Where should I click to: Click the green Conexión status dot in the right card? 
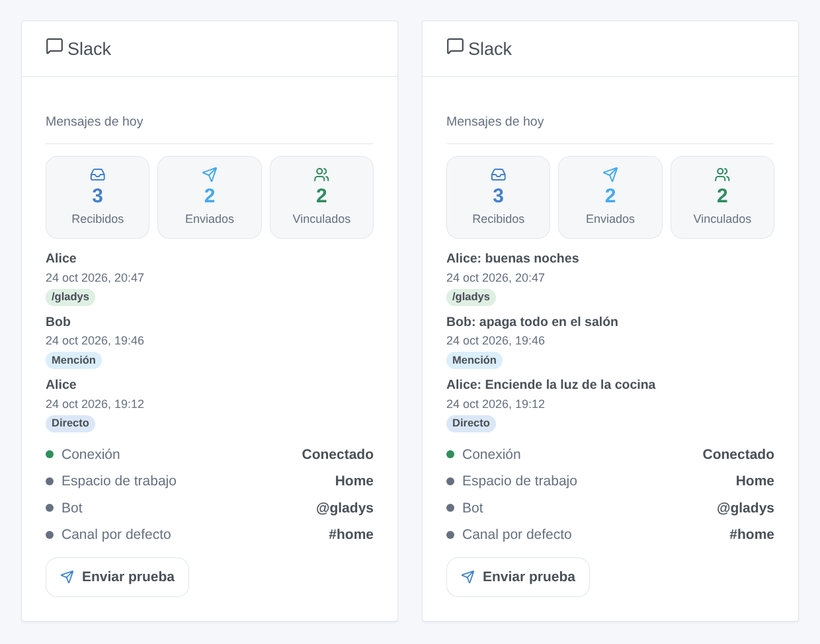point(450,454)
